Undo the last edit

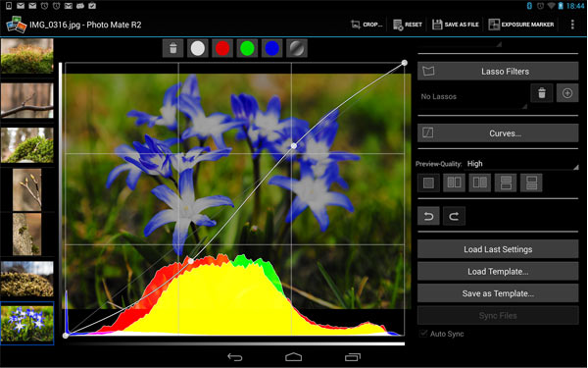point(428,216)
